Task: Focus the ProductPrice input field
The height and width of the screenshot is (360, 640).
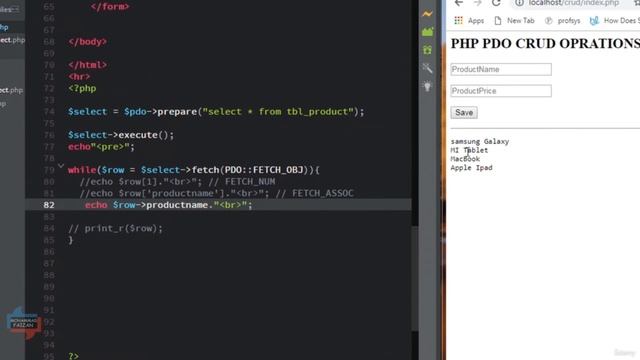Action: pyautogui.click(x=501, y=91)
